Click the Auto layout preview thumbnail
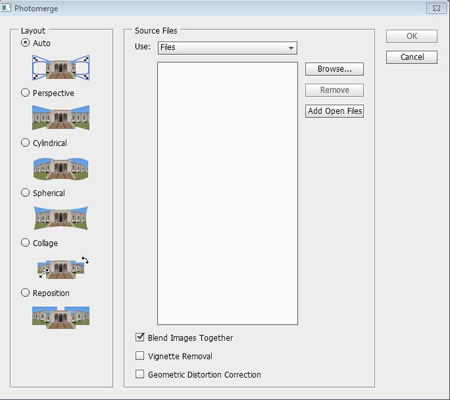 (61, 68)
